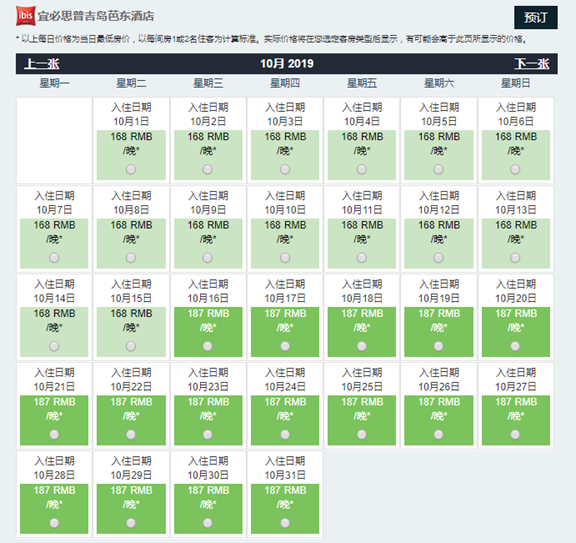The height and width of the screenshot is (543, 576).
Task: Pick the 10月21日 radio option
Action: point(54,435)
